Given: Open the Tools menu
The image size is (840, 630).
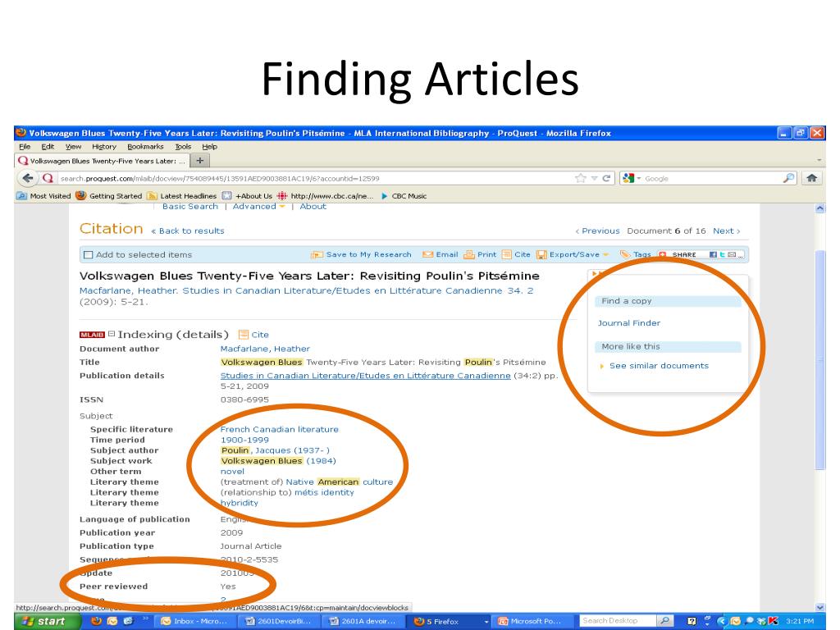Looking at the screenshot, I should point(183,147).
